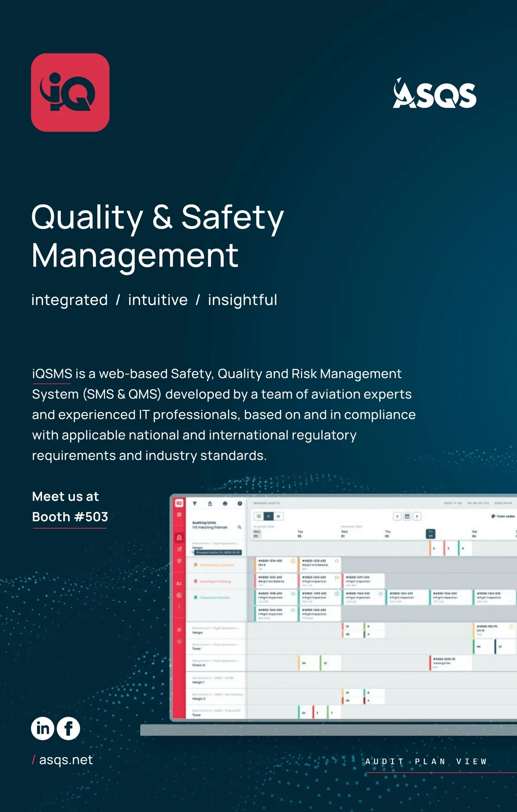This screenshot has height=812, width=517.
Task: Select the D day view toggle
Action: 268,516
